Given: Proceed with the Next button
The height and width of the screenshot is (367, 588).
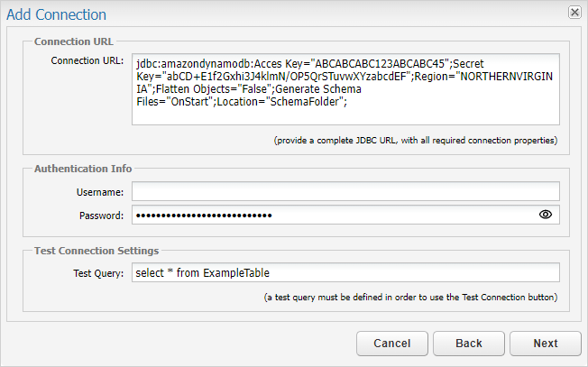Looking at the screenshot, I should pos(546,344).
